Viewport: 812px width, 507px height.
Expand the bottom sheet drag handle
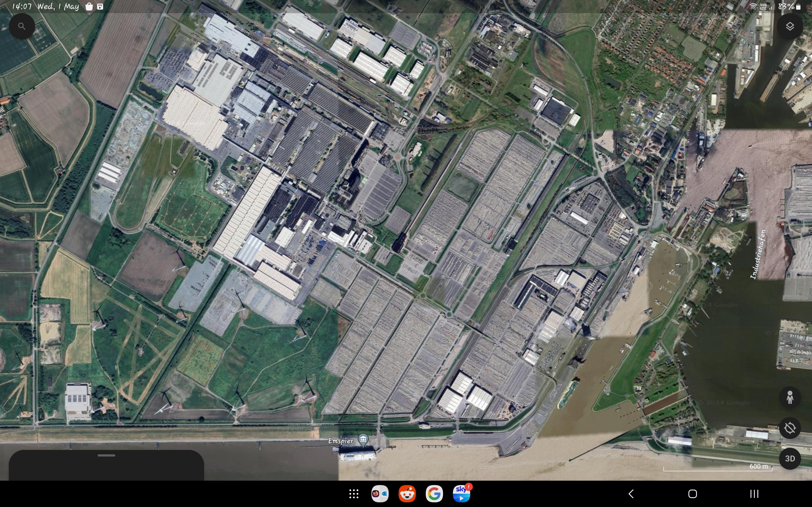(106, 455)
